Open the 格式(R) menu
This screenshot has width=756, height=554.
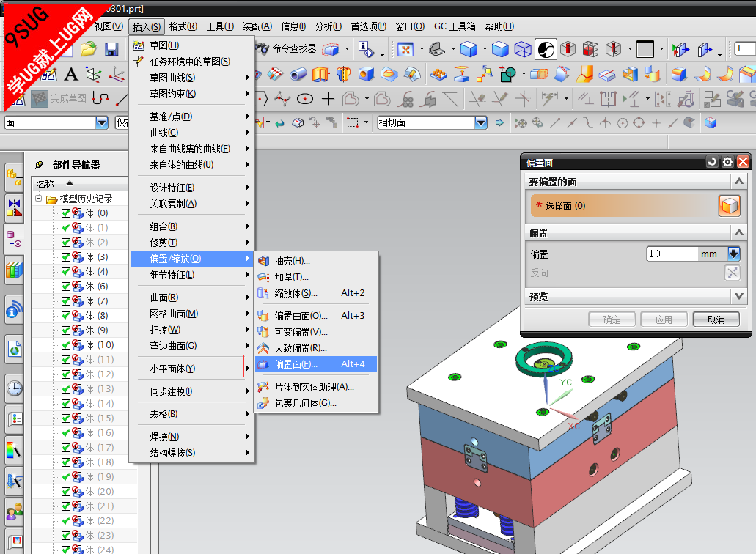click(x=183, y=26)
